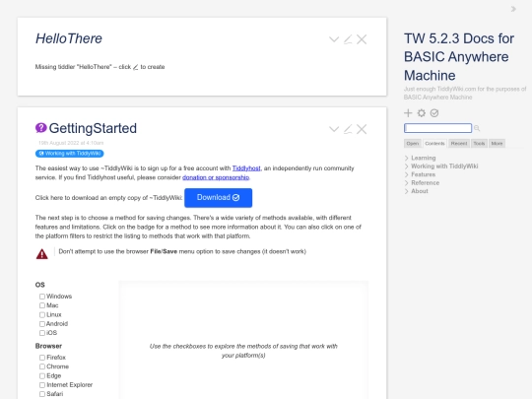Expand the About contents entry
Image resolution: width=532 pixels, height=399 pixels.
[407, 191]
